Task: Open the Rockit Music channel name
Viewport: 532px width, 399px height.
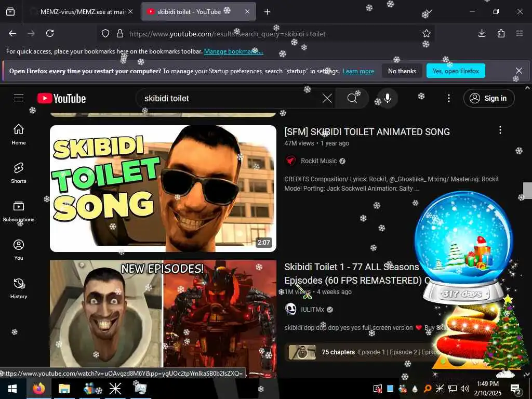Action: [x=318, y=161]
